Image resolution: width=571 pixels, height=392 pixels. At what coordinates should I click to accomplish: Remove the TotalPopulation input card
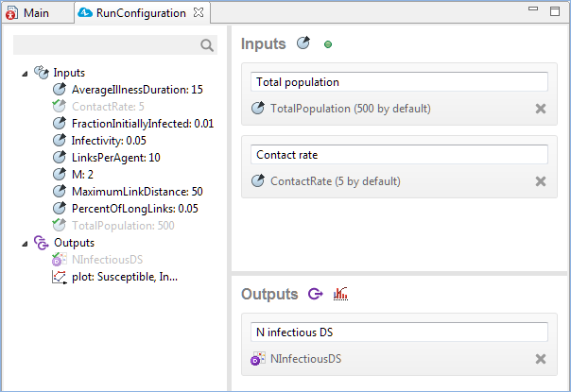[x=541, y=109]
